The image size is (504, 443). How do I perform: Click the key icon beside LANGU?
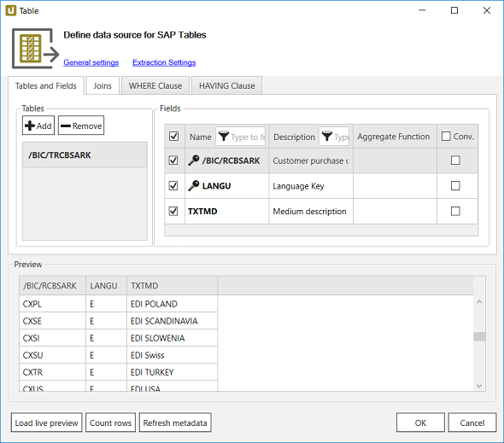click(x=194, y=185)
